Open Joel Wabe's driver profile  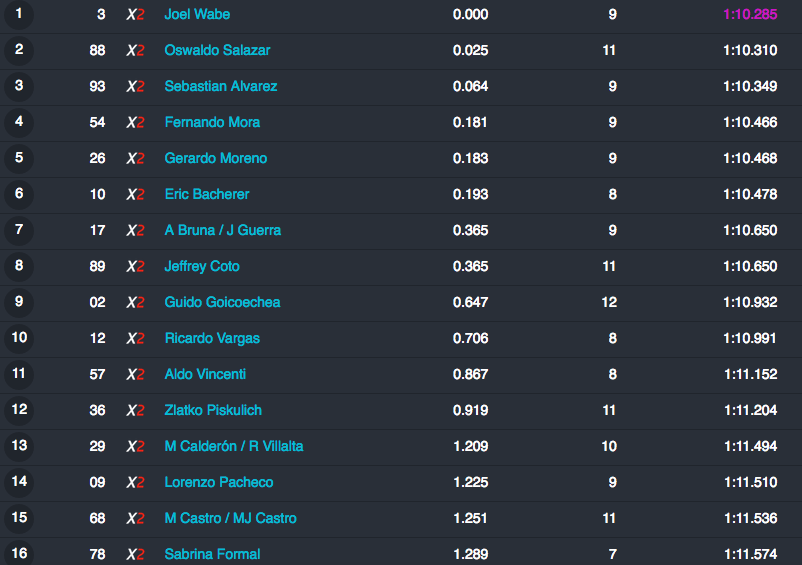point(197,14)
